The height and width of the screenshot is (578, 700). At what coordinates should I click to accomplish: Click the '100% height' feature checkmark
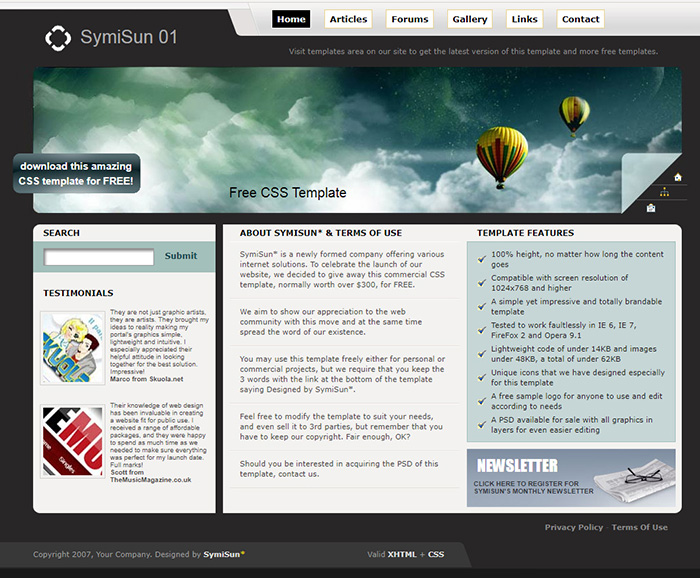click(481, 259)
